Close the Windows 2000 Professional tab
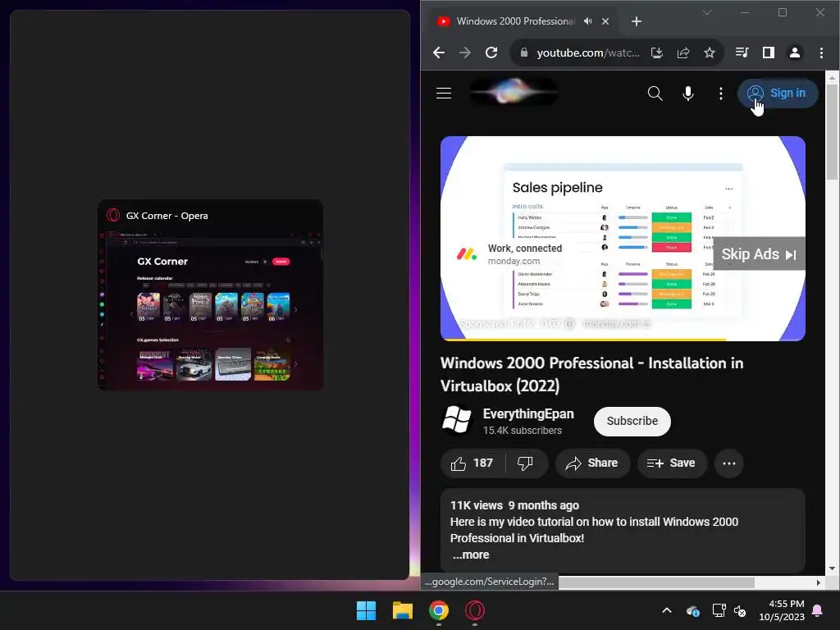The image size is (840, 630). click(x=605, y=21)
